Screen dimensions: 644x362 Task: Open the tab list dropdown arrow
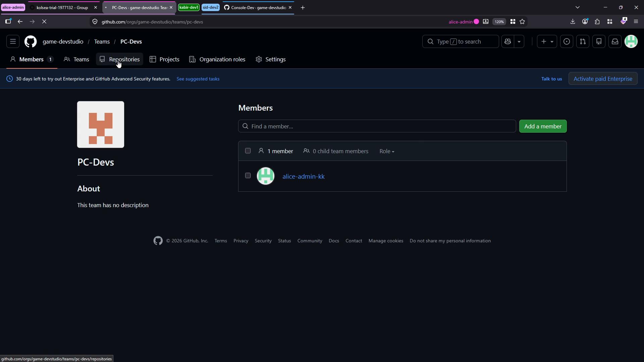[x=577, y=7]
